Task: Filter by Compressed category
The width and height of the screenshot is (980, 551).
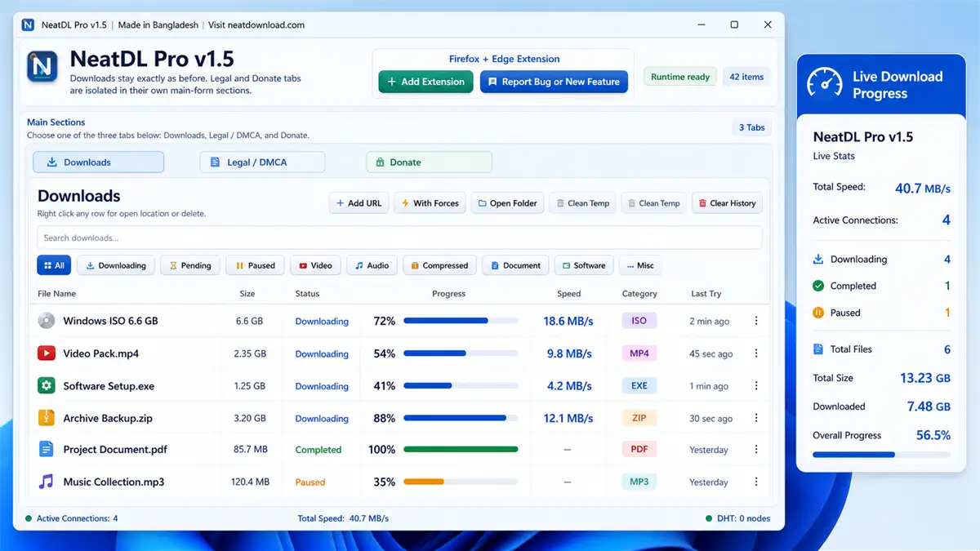Action: (x=439, y=265)
